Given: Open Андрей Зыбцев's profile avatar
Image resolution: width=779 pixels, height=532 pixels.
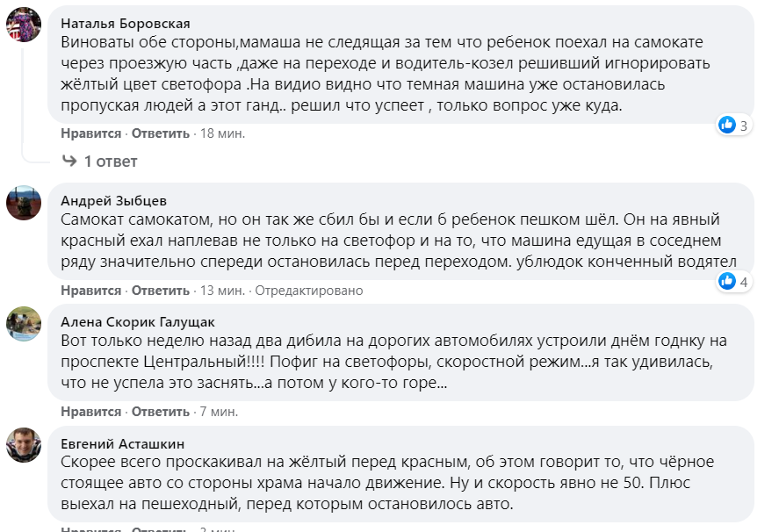Looking at the screenshot, I should [x=24, y=202].
